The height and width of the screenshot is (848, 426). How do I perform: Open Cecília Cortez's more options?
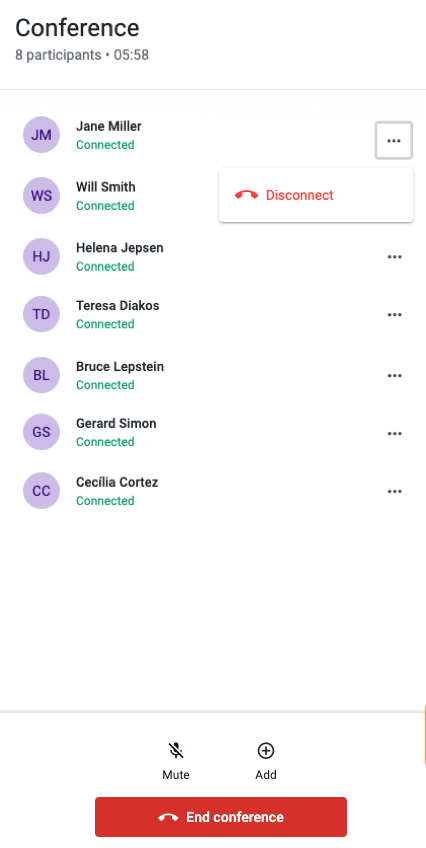point(394,491)
